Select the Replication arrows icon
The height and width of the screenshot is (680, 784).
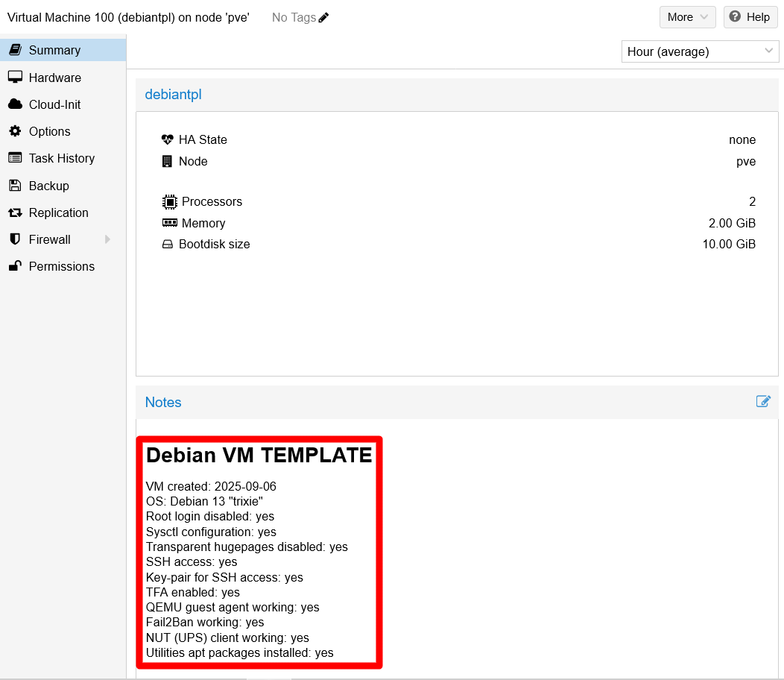pos(16,212)
